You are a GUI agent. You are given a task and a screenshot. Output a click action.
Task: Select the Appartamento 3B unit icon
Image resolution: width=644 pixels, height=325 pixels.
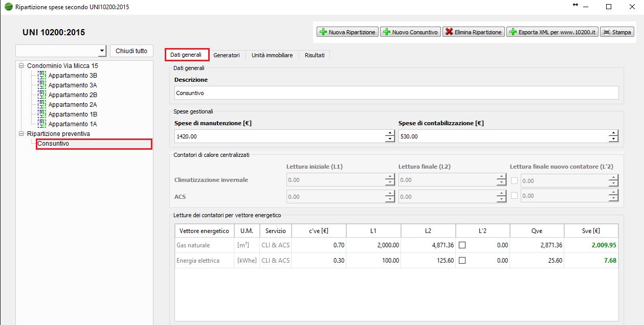pyautogui.click(x=42, y=75)
